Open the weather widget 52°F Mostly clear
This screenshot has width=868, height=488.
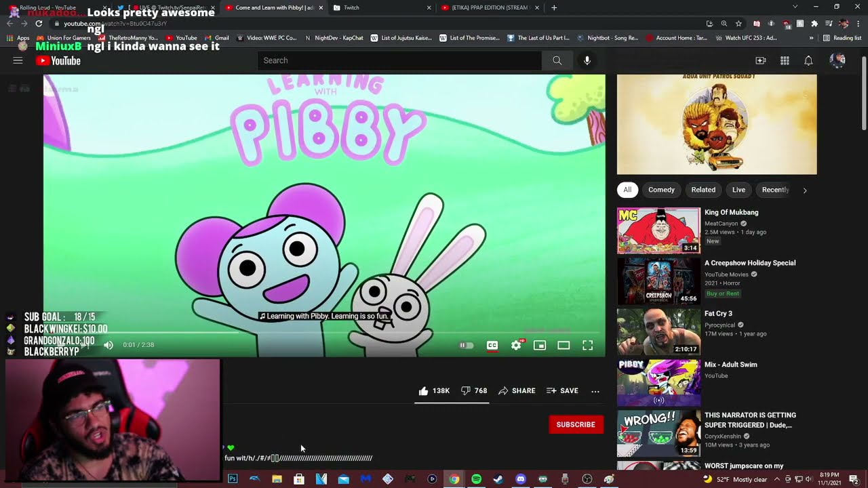(736, 479)
